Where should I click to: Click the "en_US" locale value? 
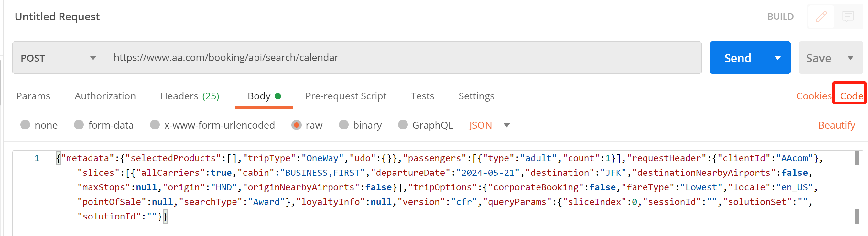coord(795,187)
